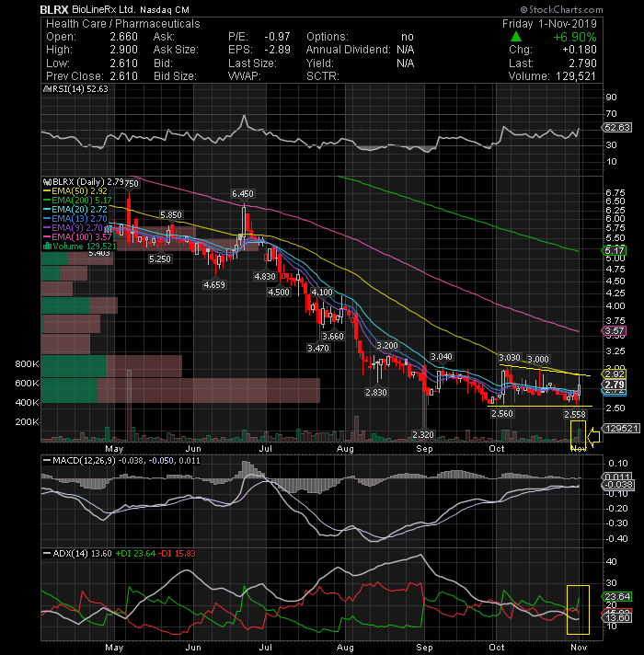Click the yellow EMA(50) legend line

[47, 191]
